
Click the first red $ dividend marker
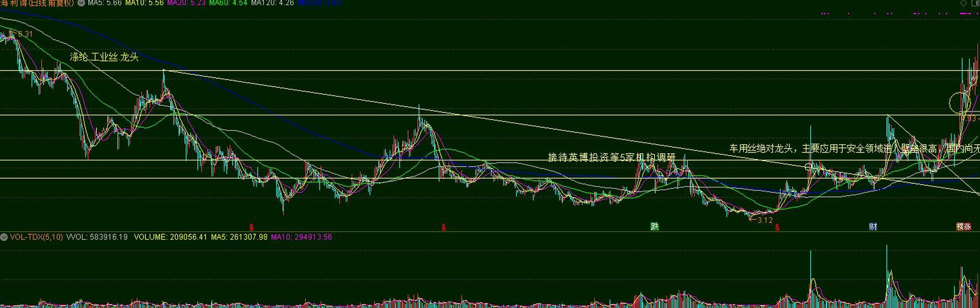click(x=252, y=227)
